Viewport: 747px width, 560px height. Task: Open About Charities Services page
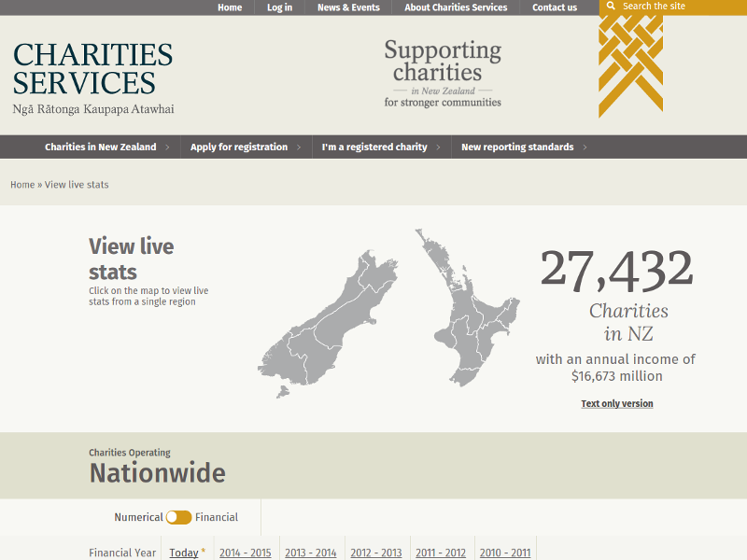[456, 7]
